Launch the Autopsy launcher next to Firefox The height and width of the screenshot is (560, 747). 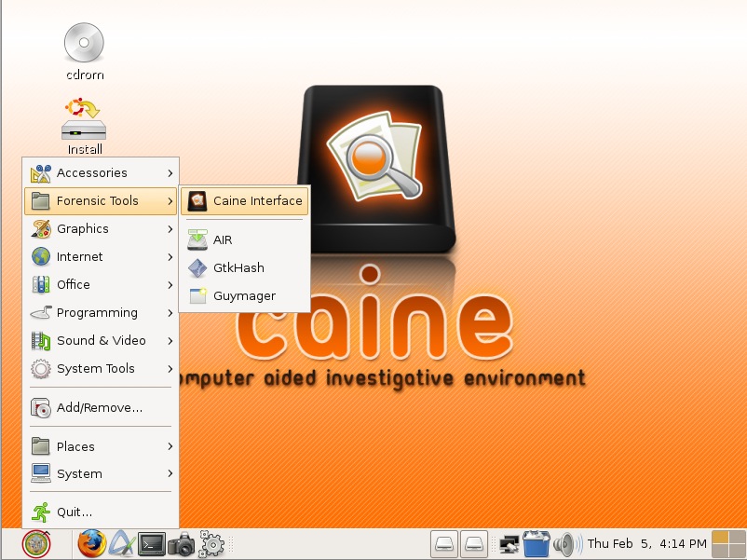pyautogui.click(x=122, y=544)
